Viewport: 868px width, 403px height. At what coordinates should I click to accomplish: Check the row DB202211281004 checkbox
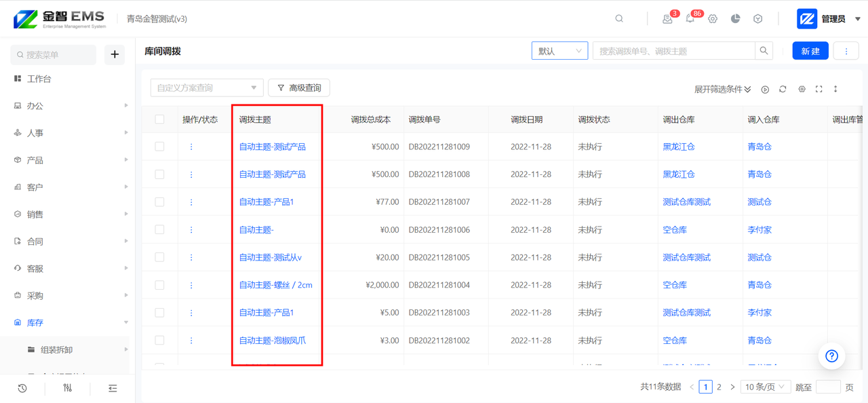(x=159, y=285)
